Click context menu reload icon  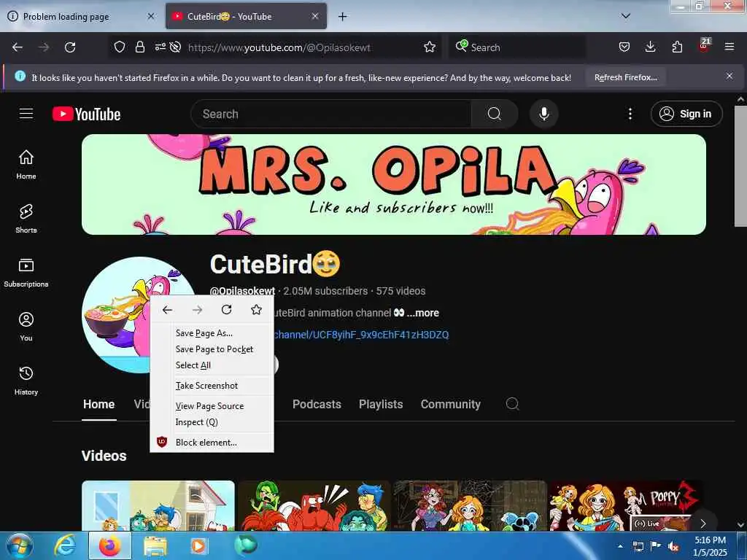coord(227,310)
